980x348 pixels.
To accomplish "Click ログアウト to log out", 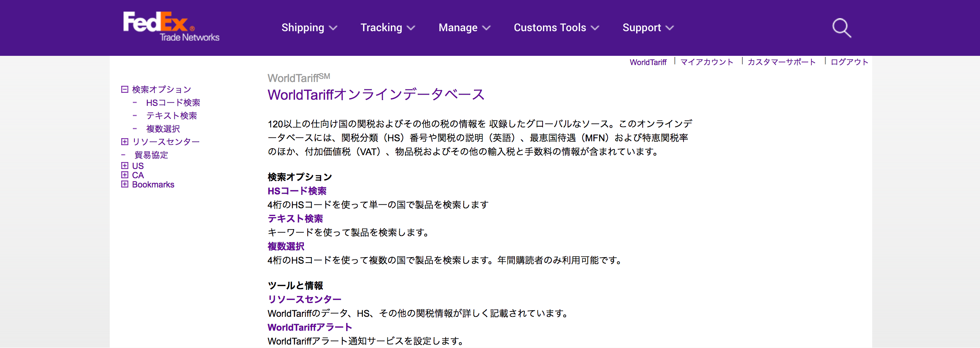I will (x=849, y=62).
